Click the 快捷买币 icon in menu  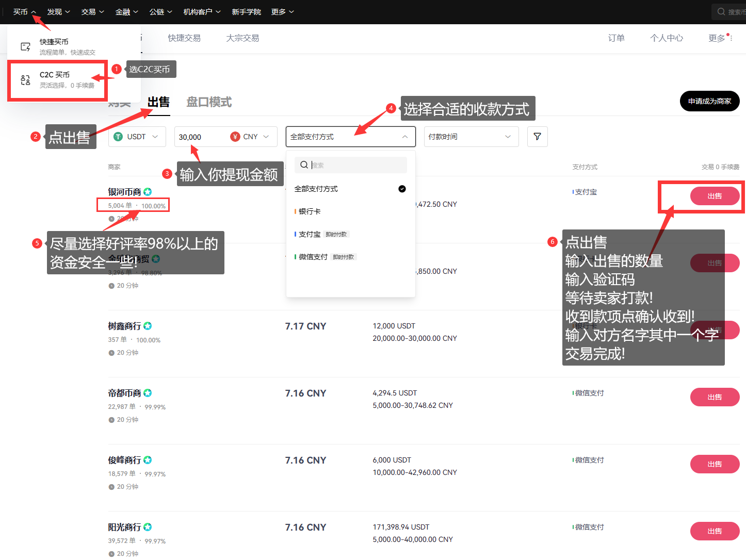pyautogui.click(x=25, y=47)
